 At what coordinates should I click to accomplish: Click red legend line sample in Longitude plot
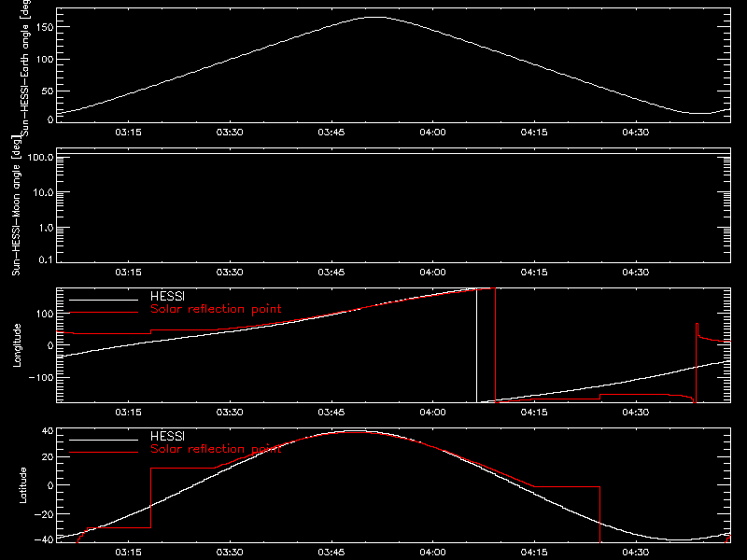pos(104,313)
